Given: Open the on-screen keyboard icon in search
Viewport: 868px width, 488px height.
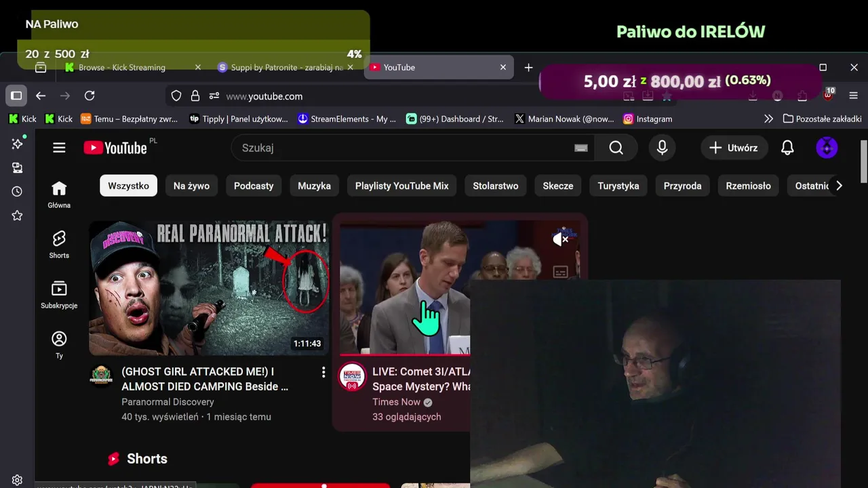Looking at the screenshot, I should click(580, 148).
